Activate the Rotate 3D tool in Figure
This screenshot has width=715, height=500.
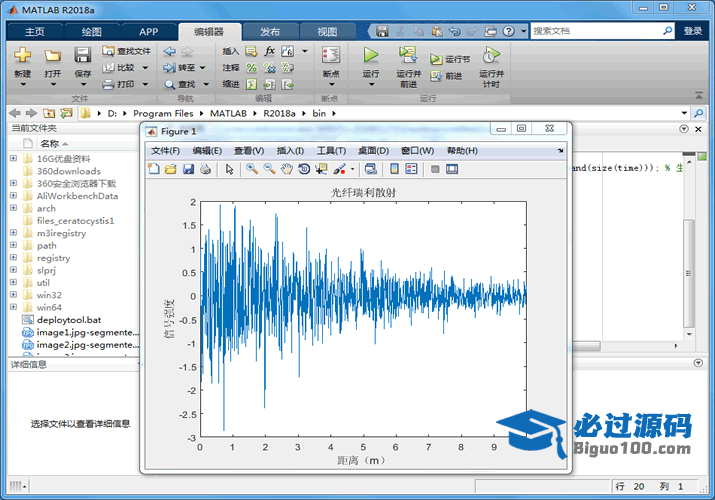pyautogui.click(x=304, y=169)
